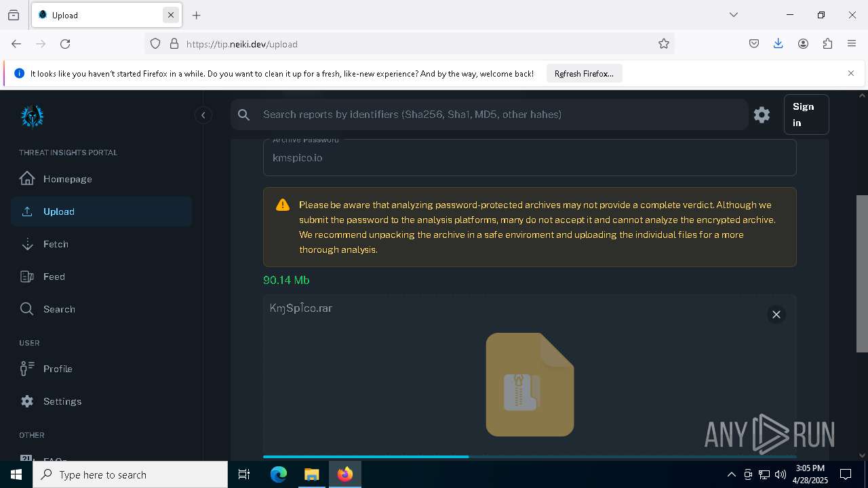Open recent browsing Firefox View icon
The image size is (868, 488).
coord(14,15)
